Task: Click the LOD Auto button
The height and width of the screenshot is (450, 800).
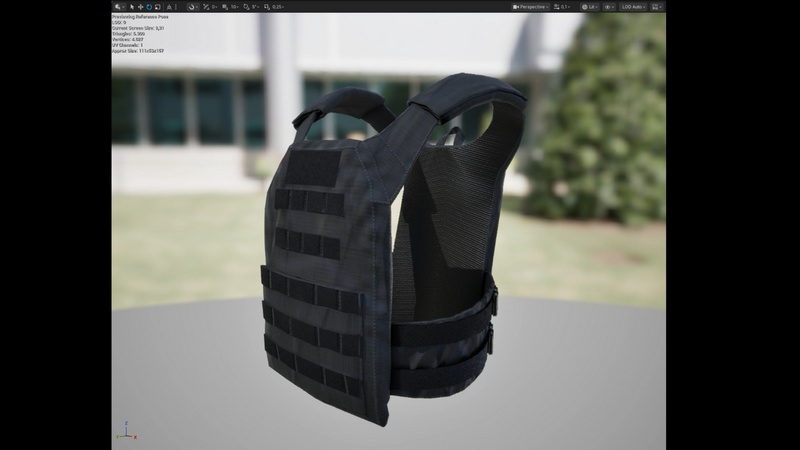Action: (634, 7)
